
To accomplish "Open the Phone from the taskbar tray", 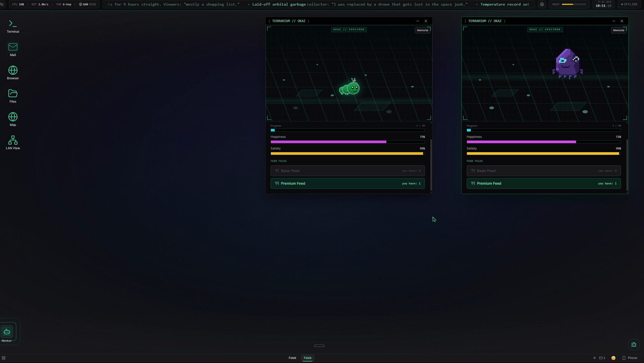I will [630, 358].
